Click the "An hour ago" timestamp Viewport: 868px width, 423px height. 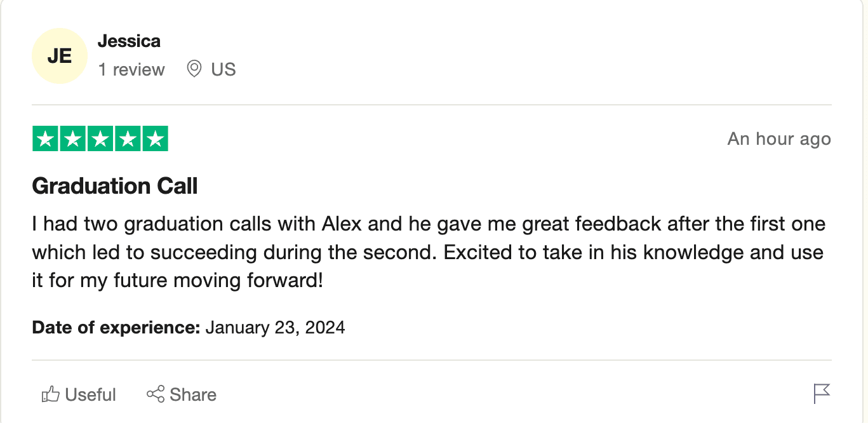pyautogui.click(x=779, y=139)
